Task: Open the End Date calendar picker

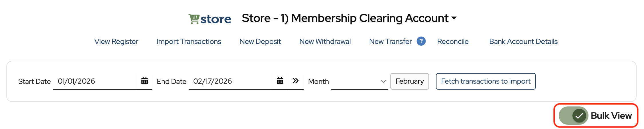Action: point(280,81)
